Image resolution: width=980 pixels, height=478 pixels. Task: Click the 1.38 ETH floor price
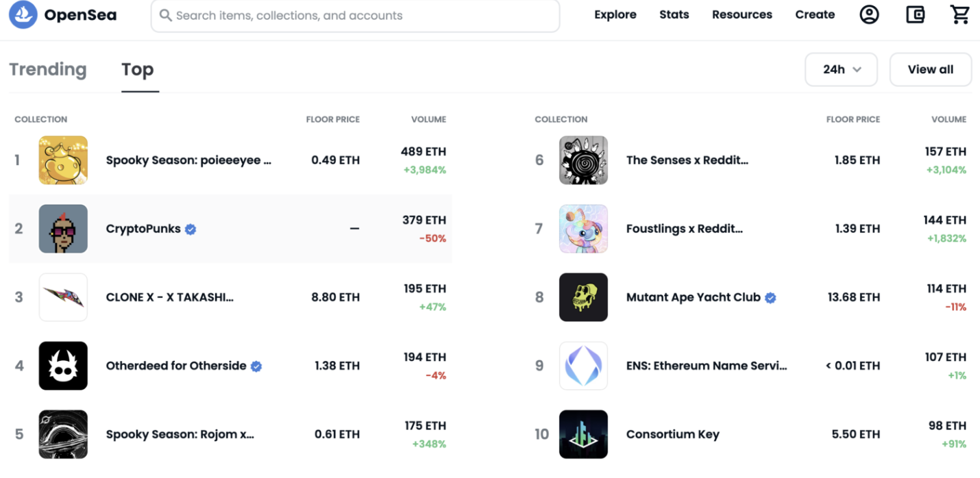point(336,366)
